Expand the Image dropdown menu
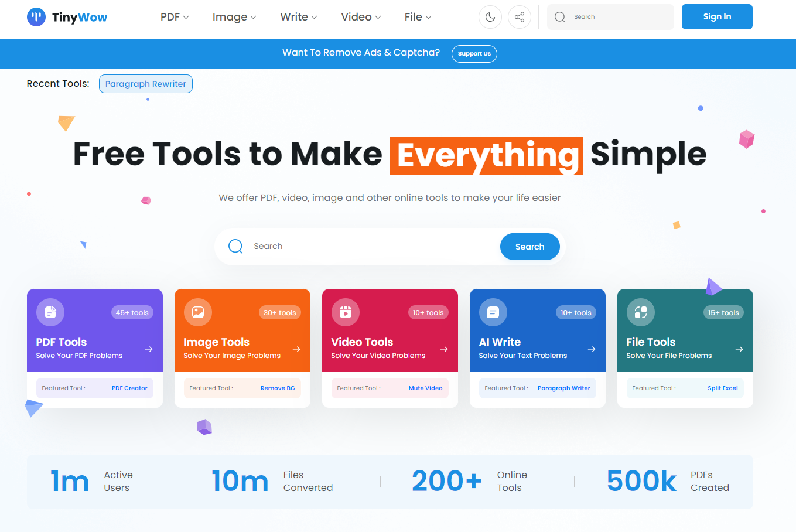This screenshot has width=796, height=532. click(234, 17)
